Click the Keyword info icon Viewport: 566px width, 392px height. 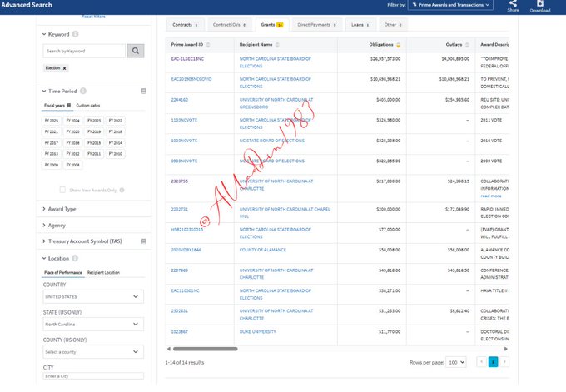click(x=76, y=34)
